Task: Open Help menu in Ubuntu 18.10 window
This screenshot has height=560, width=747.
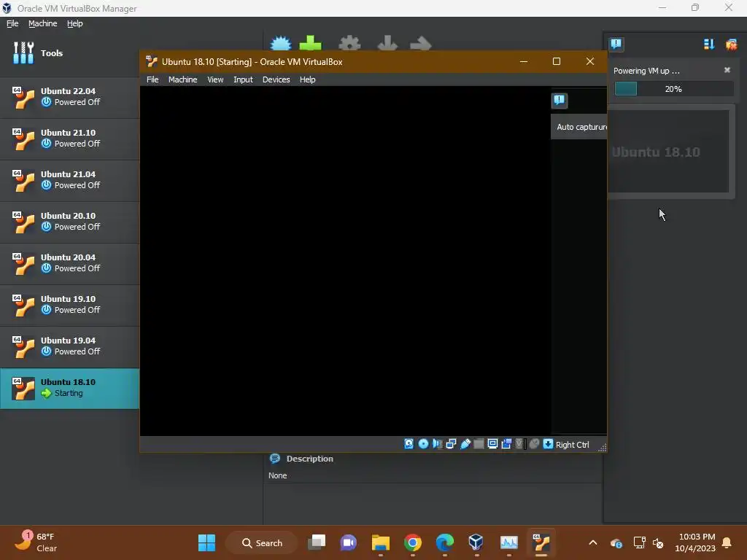Action: tap(307, 79)
